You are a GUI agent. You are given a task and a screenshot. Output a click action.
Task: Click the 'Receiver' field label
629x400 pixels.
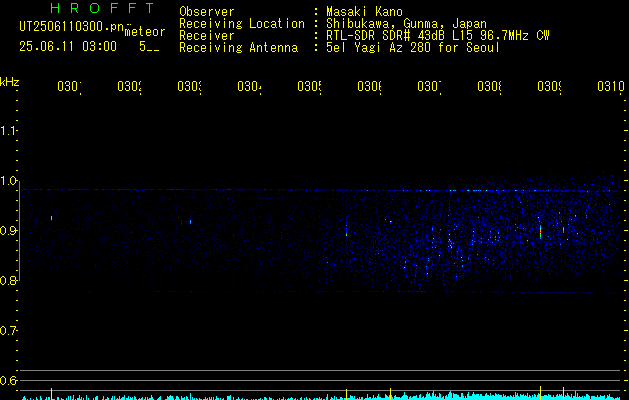(x=207, y=36)
